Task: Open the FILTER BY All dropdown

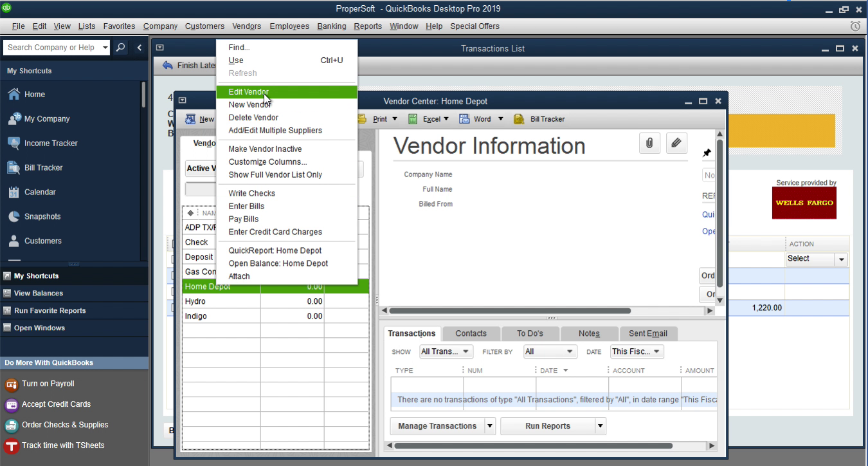Action: 550,351
